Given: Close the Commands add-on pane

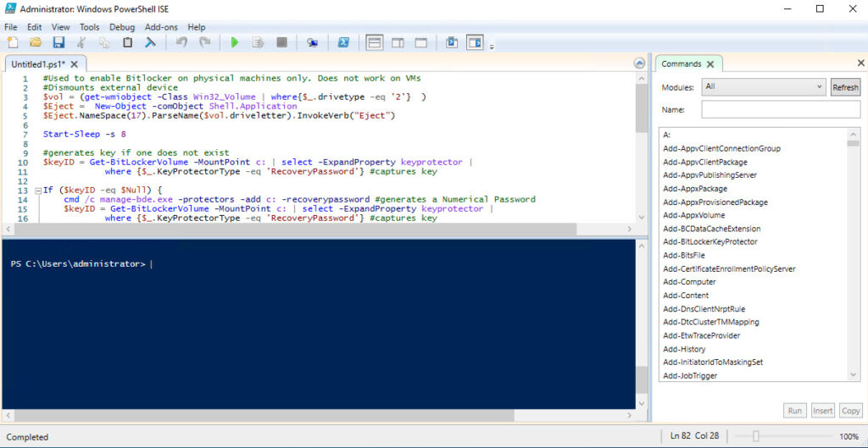Looking at the screenshot, I should (861, 63).
